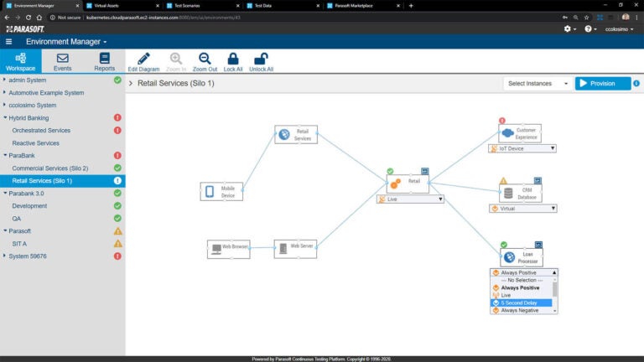This screenshot has width=644, height=362.
Task: Expand Automotive Example System node
Action: 4,92
